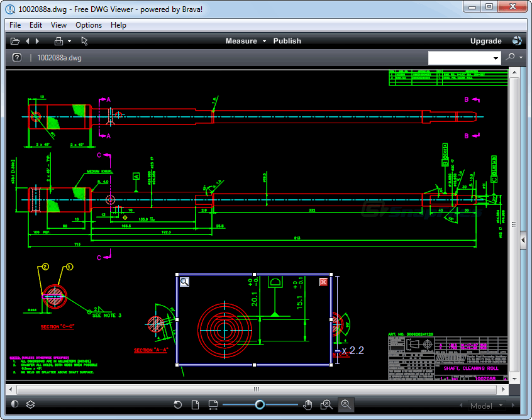Select the pan hand tool
Image resolution: width=532 pixels, height=420 pixels.
(308, 404)
